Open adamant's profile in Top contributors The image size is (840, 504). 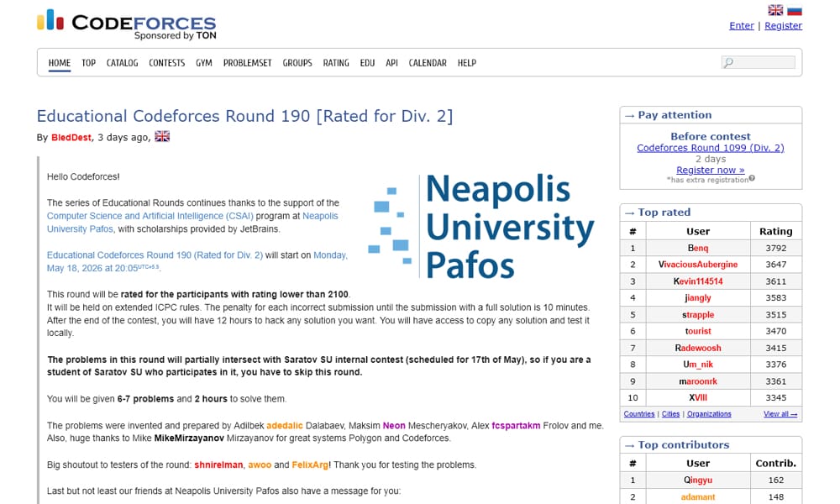point(698,497)
